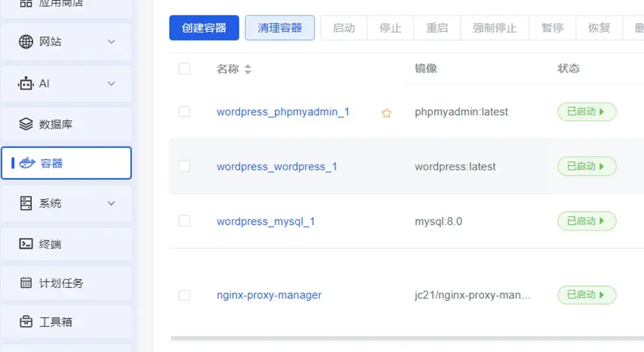The height and width of the screenshot is (352, 644).
Task: Select the nginx-proxy-manager row checkbox
Action: [184, 295]
